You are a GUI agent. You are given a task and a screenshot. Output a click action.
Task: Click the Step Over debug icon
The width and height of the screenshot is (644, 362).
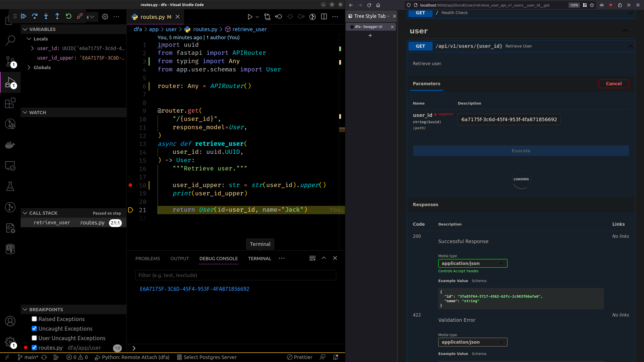pyautogui.click(x=35, y=17)
